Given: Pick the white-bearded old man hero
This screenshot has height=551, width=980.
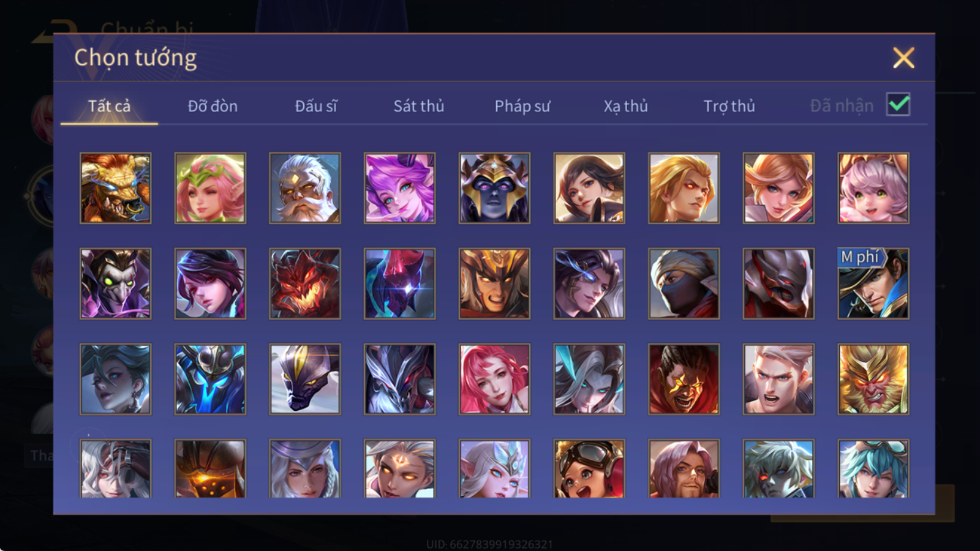Looking at the screenshot, I should [305, 188].
